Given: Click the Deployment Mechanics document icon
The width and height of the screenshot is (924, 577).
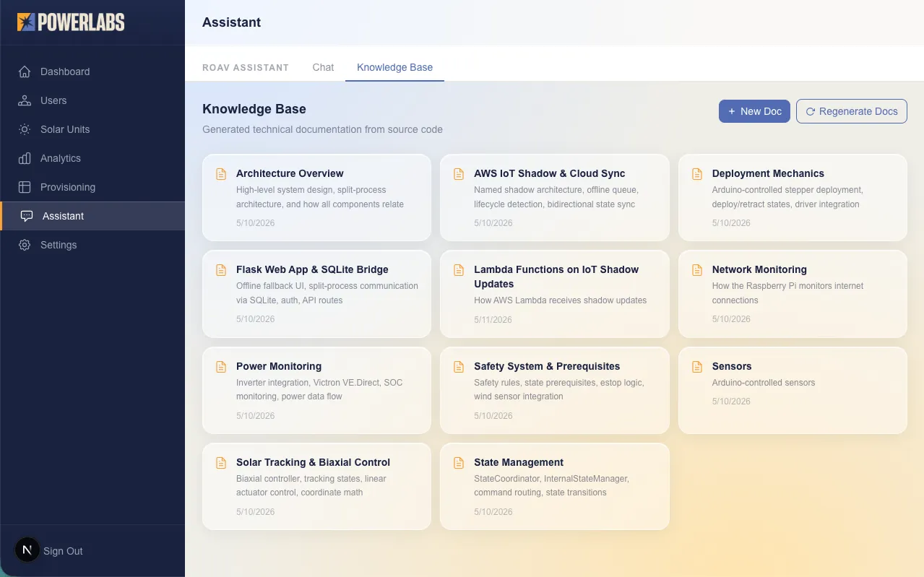Looking at the screenshot, I should point(697,174).
